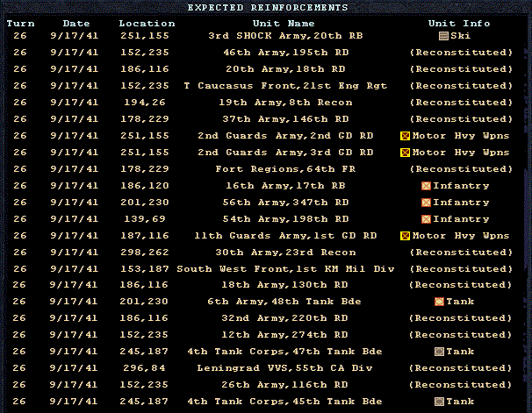The width and height of the screenshot is (532, 413).
Task: Click turn 26 in 45th Tank Bde row
Action: 19,402
